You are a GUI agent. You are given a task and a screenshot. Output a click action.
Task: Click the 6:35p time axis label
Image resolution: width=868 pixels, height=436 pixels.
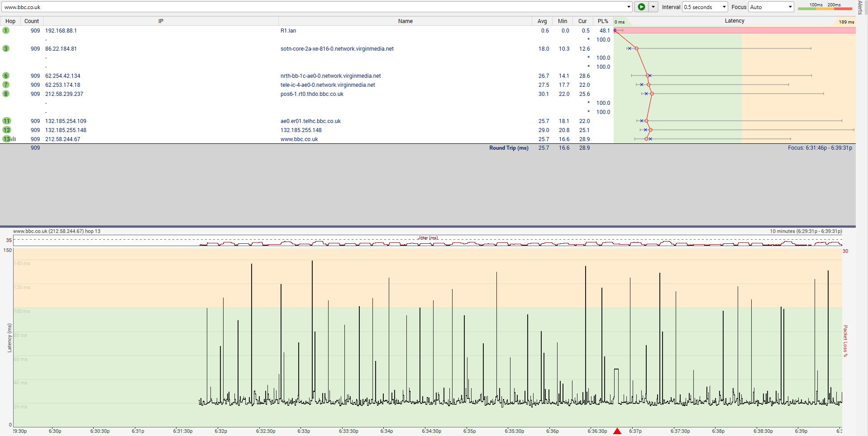[x=469, y=431]
